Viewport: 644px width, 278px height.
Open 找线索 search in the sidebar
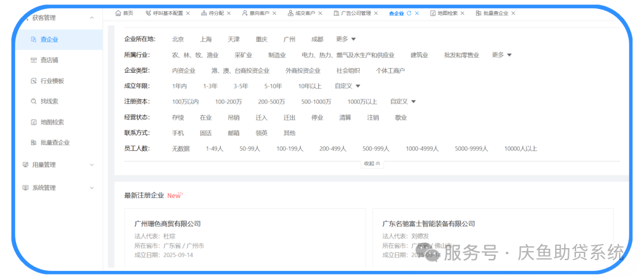click(49, 101)
